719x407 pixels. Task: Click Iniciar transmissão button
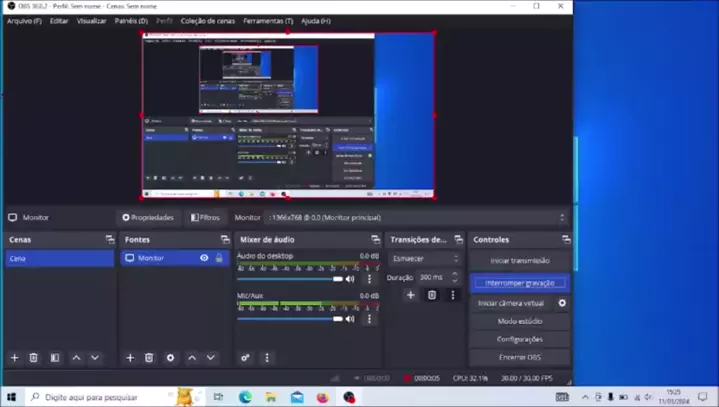519,260
